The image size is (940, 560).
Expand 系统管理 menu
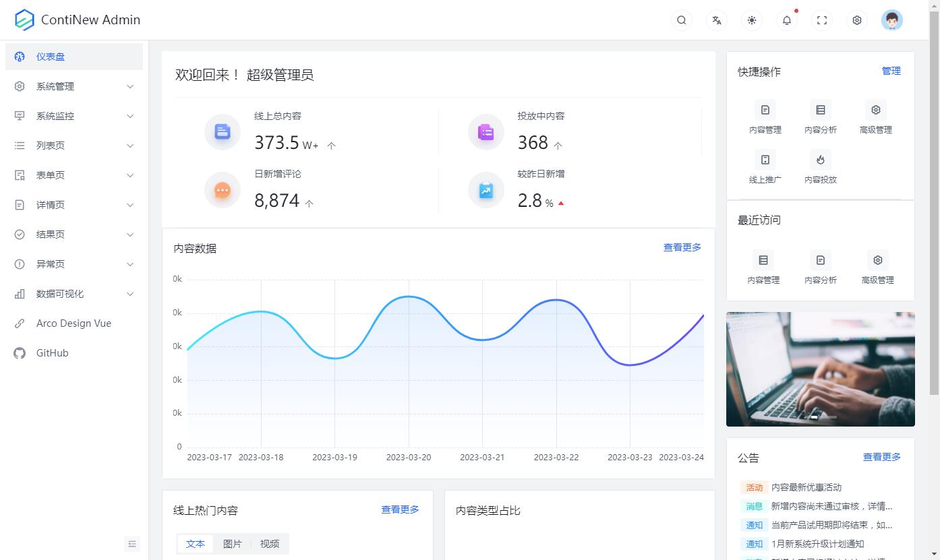tap(74, 86)
